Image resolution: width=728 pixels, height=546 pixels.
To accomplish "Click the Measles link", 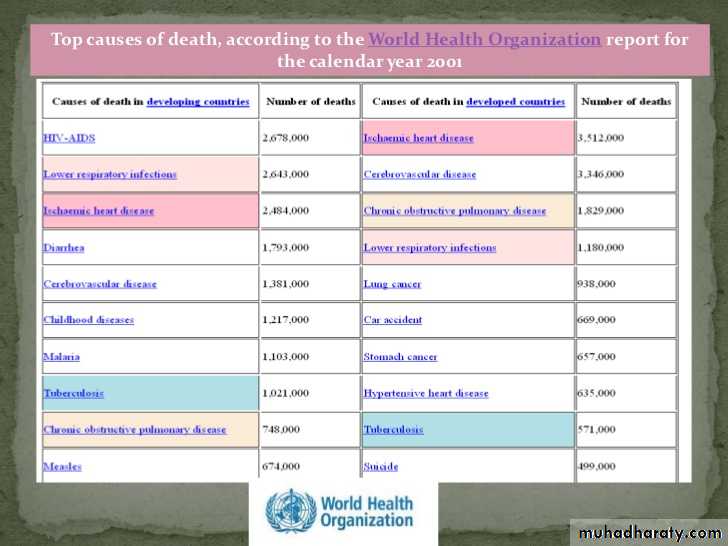I will click(62, 467).
